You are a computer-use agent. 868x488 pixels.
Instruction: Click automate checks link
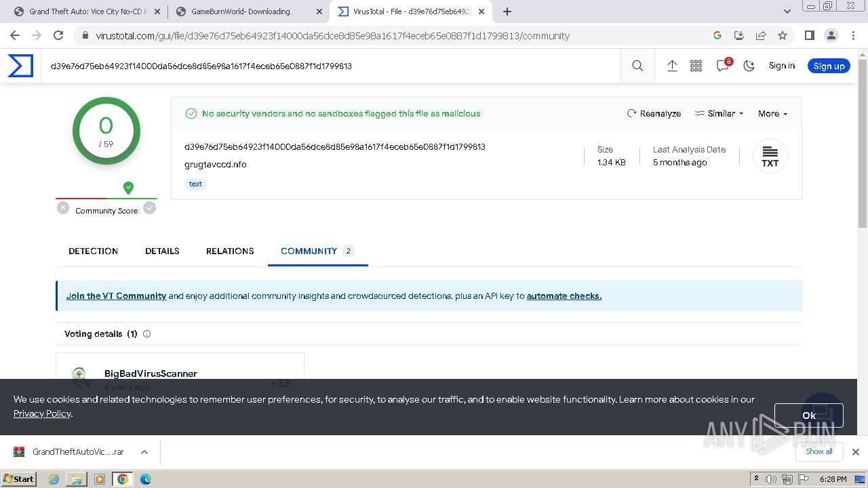tap(564, 296)
